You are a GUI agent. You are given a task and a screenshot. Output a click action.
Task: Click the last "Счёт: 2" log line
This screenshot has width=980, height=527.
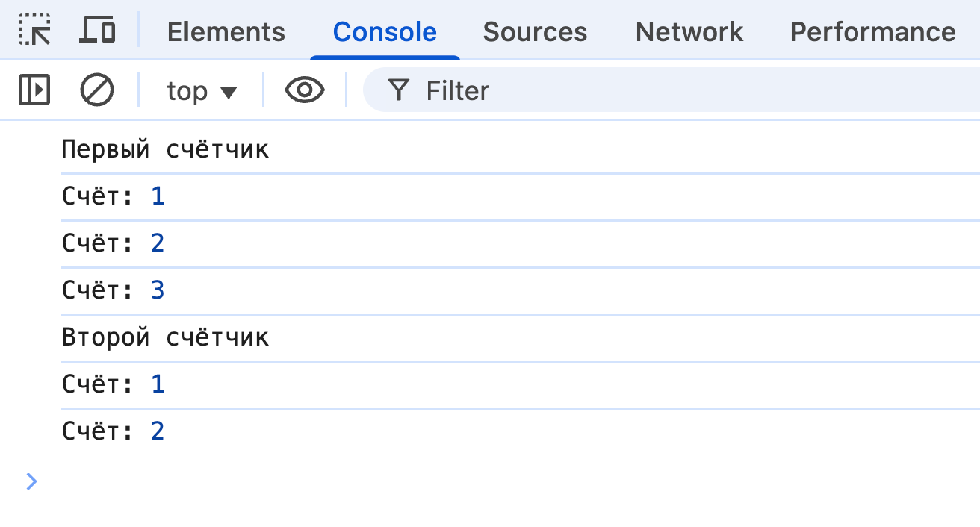[x=113, y=431]
